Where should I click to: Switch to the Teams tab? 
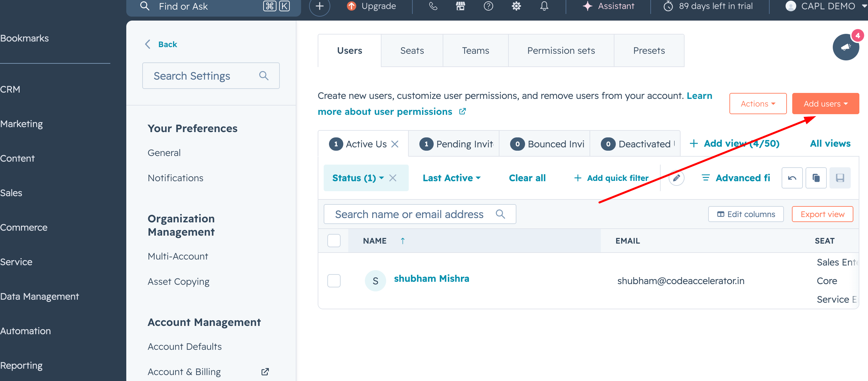click(x=475, y=50)
